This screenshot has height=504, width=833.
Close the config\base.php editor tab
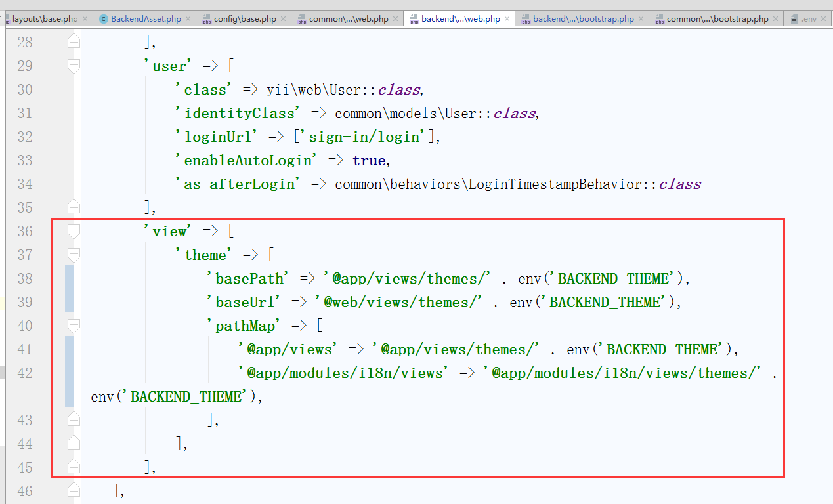tap(284, 19)
